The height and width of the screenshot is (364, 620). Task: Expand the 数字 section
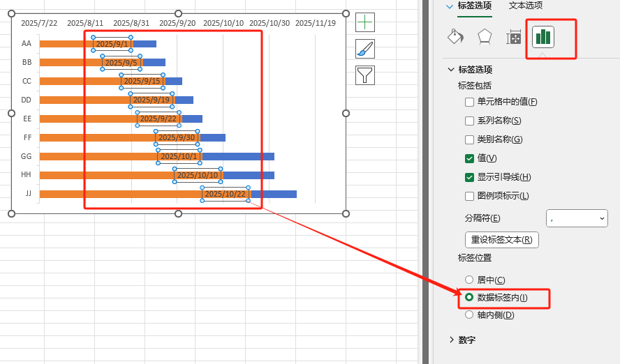[452, 340]
